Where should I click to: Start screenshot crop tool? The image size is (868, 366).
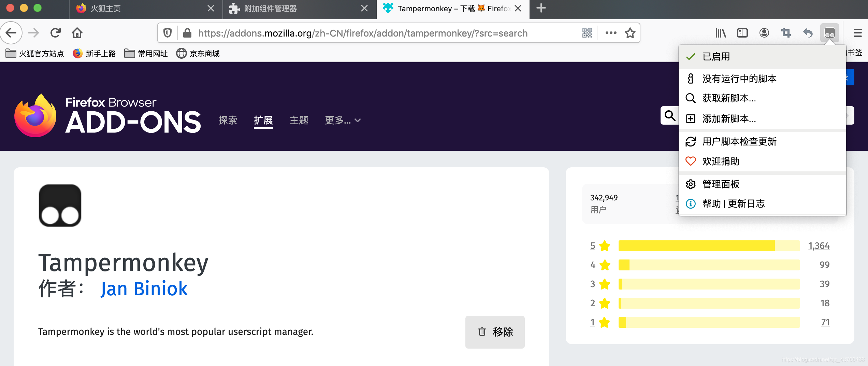786,33
